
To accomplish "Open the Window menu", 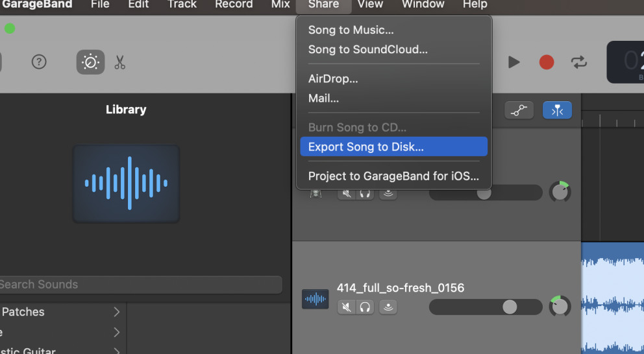I will pyautogui.click(x=423, y=5).
